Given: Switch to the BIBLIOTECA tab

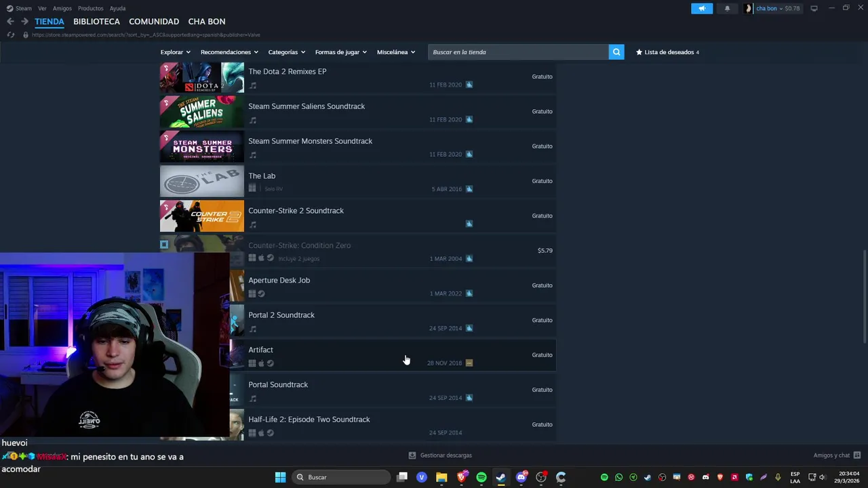Looking at the screenshot, I should (96, 22).
